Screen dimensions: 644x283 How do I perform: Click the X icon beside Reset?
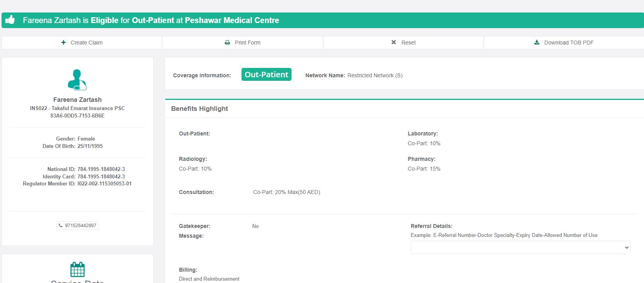click(394, 43)
